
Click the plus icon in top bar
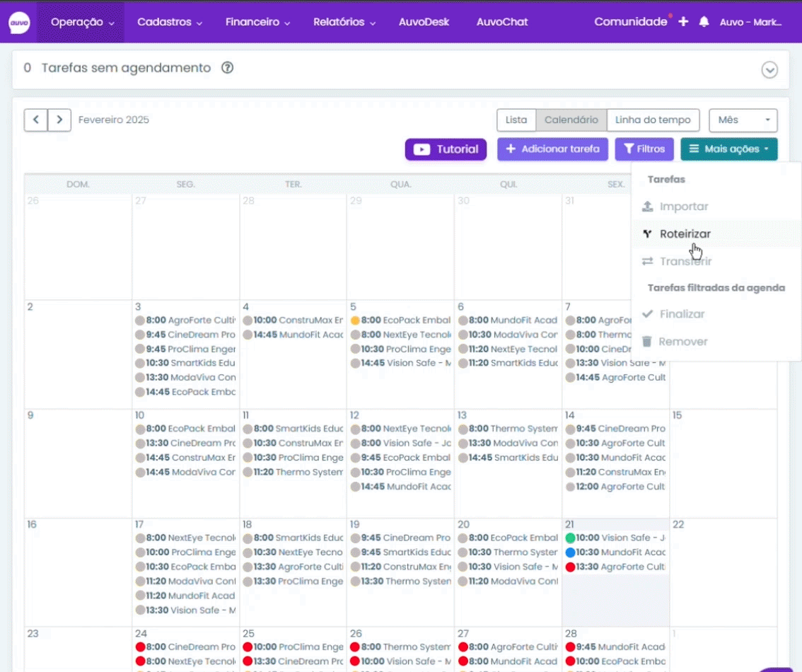coord(683,22)
